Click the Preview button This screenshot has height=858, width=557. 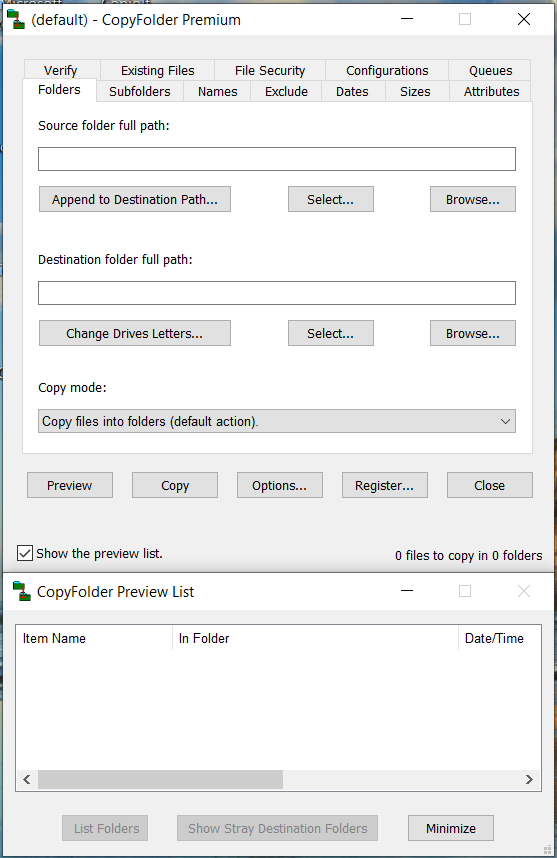tap(70, 485)
